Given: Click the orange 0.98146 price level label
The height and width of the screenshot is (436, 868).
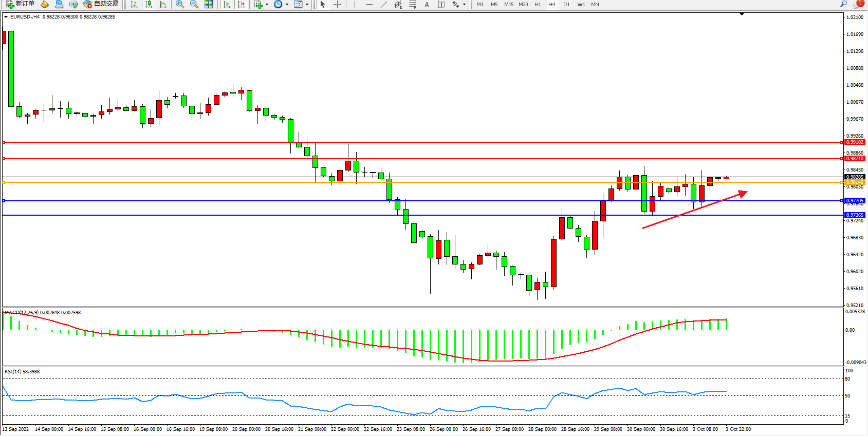Looking at the screenshot, I should (x=855, y=182).
